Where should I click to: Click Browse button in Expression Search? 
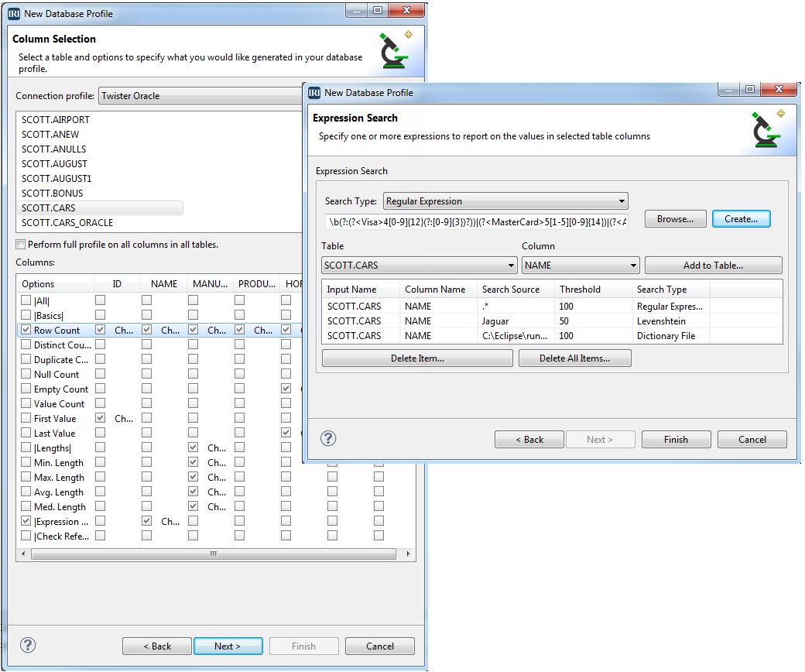pyautogui.click(x=675, y=219)
